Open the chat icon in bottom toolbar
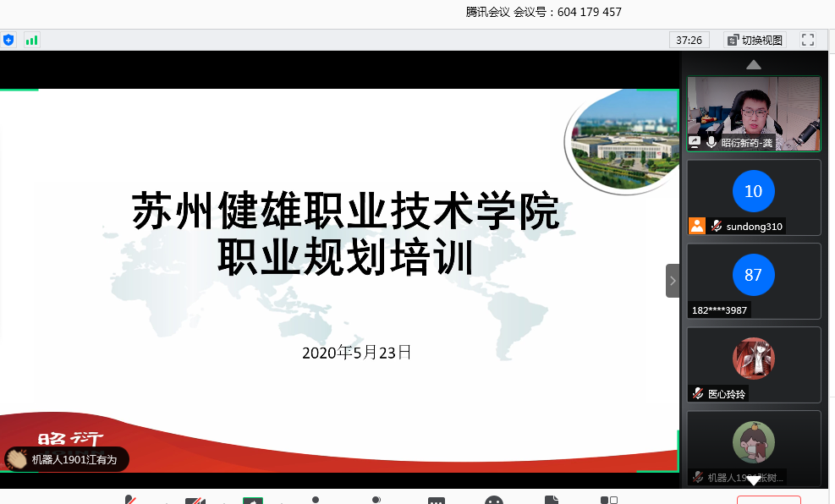Viewport: 835px width, 504px height. click(x=436, y=501)
